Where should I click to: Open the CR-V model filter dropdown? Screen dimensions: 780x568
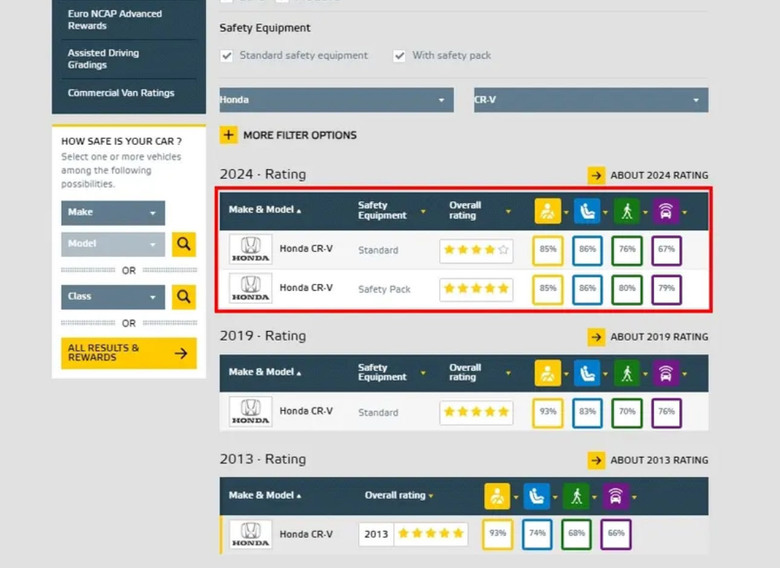[591, 100]
